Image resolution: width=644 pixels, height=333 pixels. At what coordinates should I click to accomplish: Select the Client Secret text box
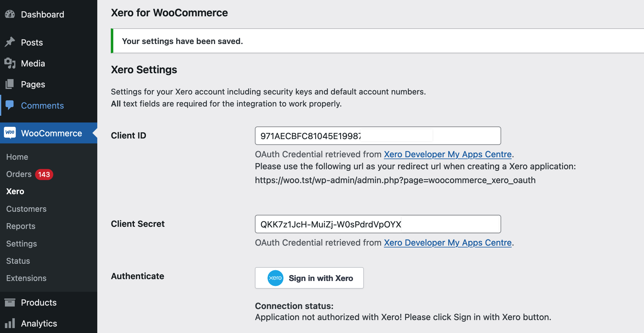(x=378, y=224)
